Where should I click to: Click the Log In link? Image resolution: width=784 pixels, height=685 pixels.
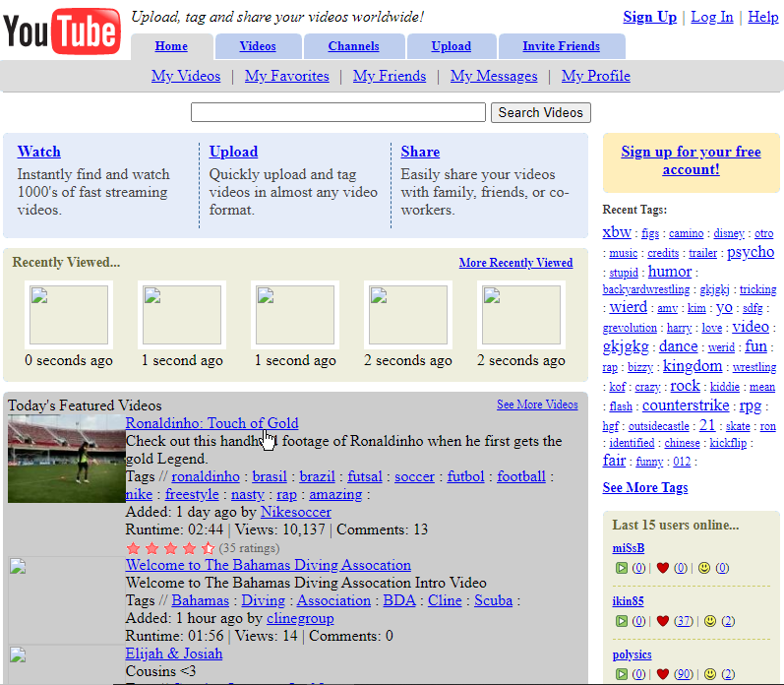click(x=712, y=17)
